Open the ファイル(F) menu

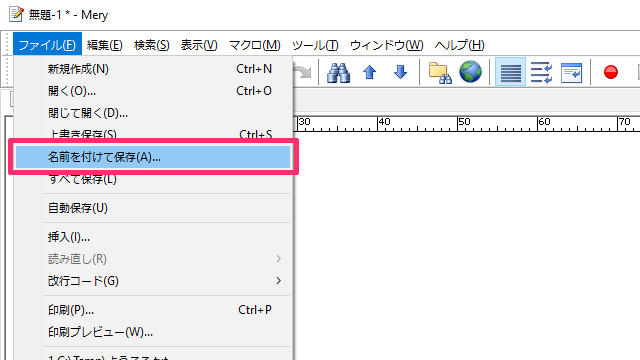(x=47, y=44)
